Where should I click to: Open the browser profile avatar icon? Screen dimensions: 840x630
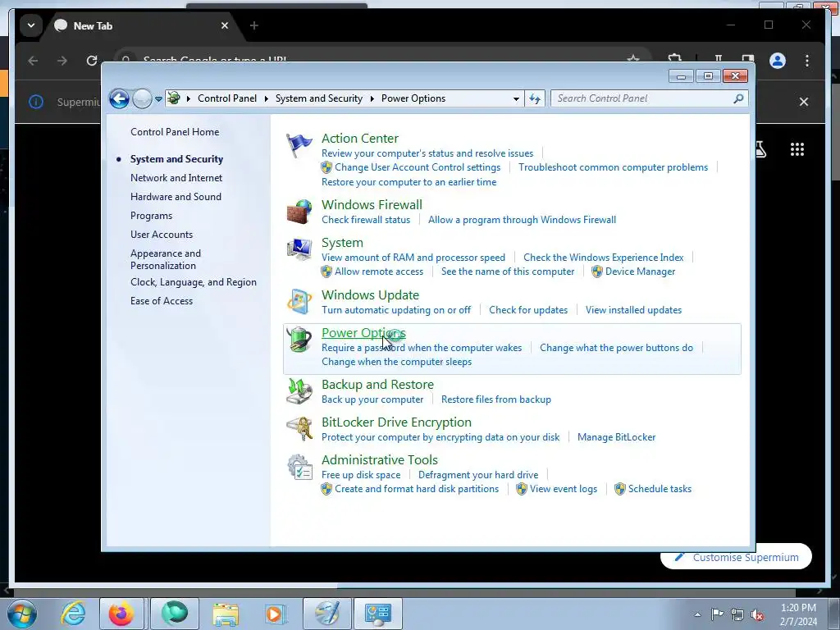click(x=778, y=61)
